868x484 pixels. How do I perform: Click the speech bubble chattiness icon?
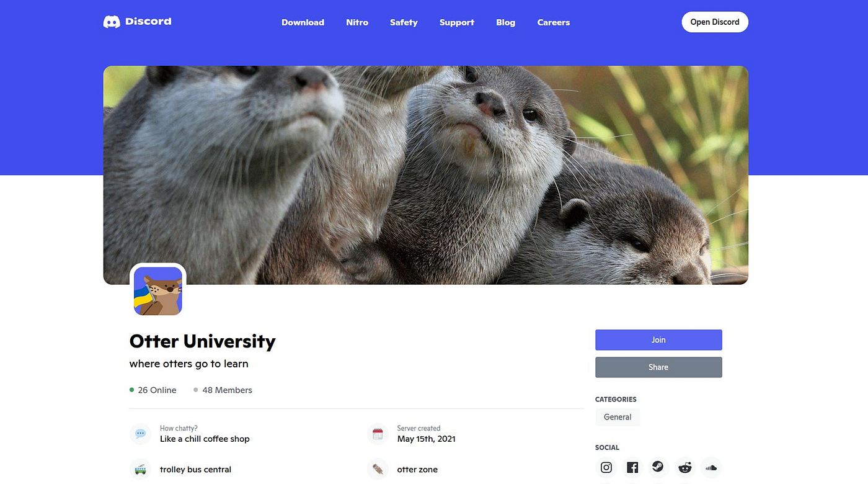tap(141, 434)
